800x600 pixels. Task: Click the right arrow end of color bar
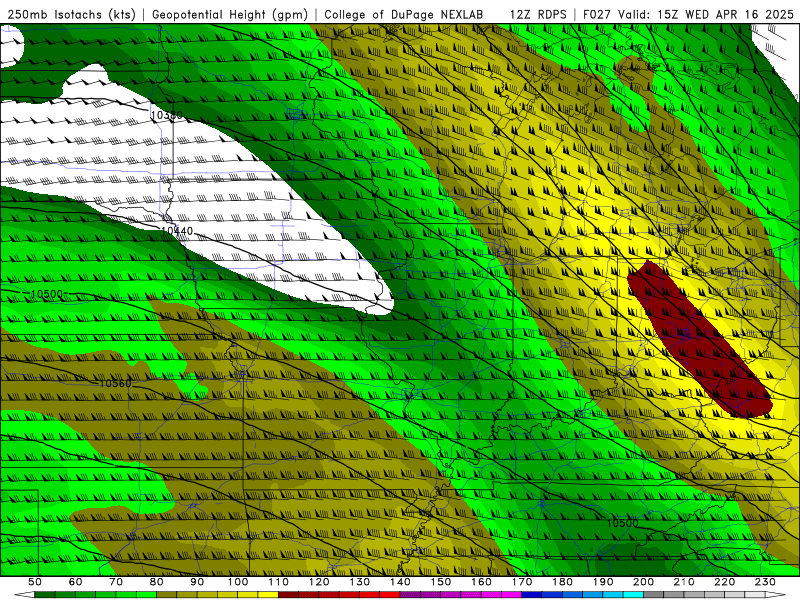776,595
